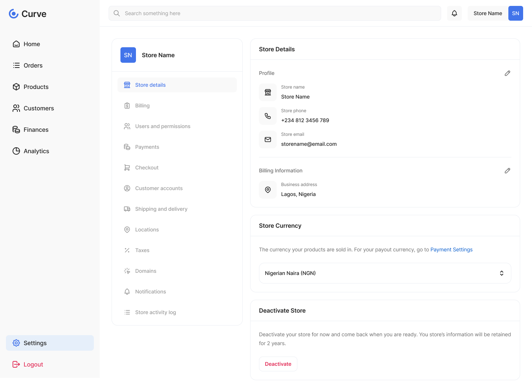Click the store email envelope icon tile
Screen dimensions: 532x392
[268, 140]
